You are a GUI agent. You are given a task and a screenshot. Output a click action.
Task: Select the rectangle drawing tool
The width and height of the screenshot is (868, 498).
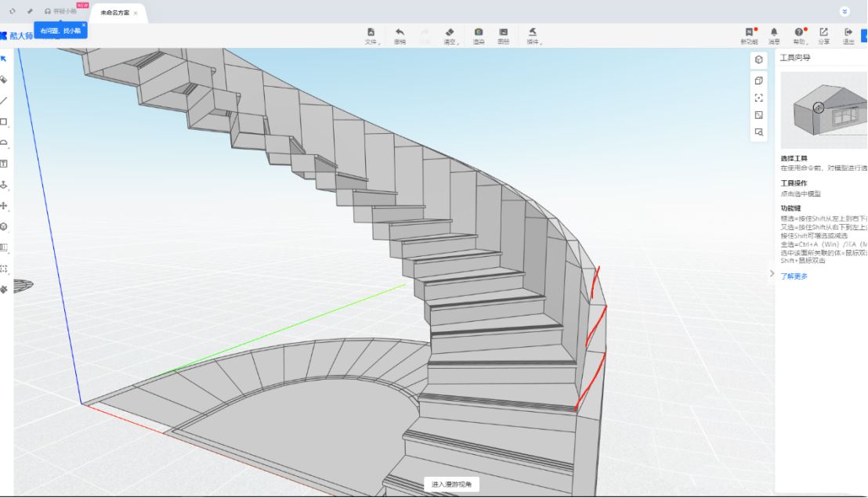(3, 121)
